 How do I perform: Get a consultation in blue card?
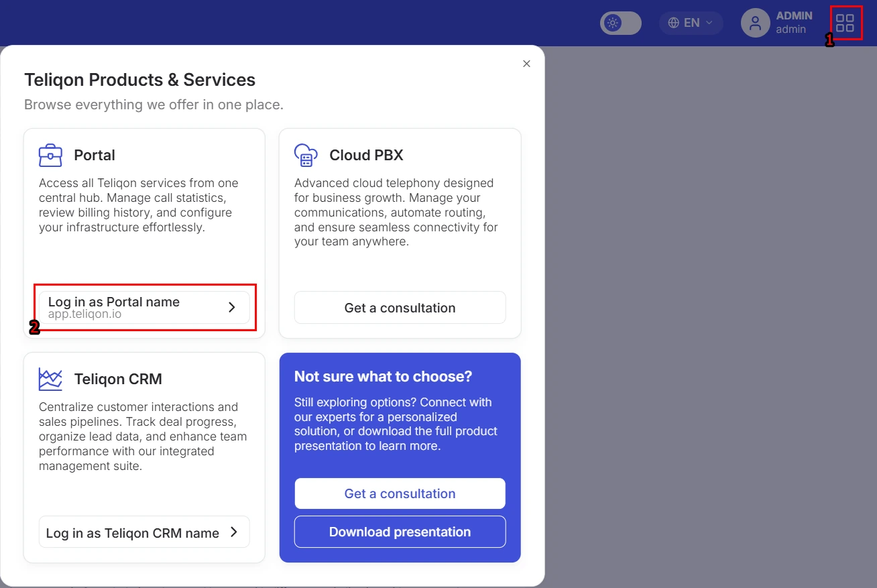pyautogui.click(x=400, y=493)
